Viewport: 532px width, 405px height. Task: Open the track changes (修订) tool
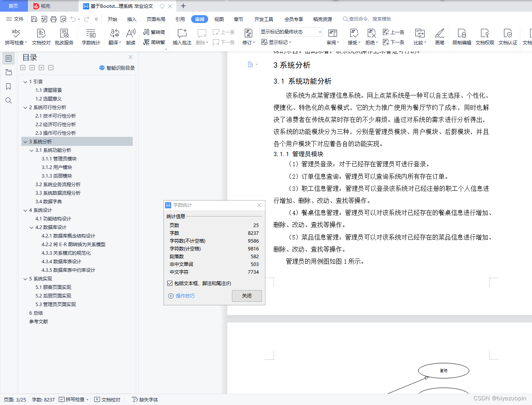(248, 37)
